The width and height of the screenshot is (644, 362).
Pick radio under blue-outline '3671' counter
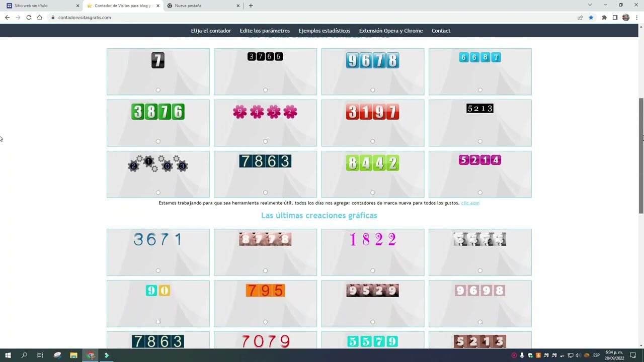(158, 270)
